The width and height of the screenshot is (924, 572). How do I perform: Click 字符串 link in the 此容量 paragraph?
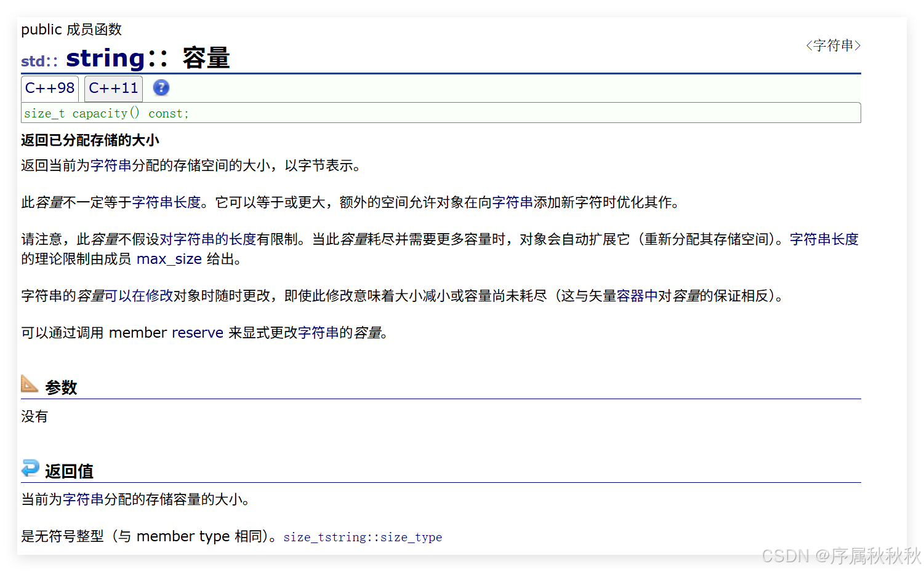(513, 202)
